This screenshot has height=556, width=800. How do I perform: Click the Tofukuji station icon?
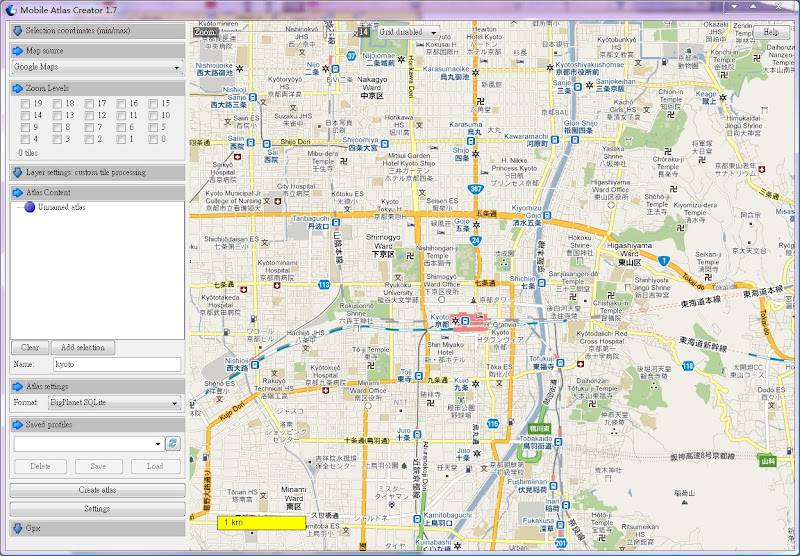click(560, 363)
